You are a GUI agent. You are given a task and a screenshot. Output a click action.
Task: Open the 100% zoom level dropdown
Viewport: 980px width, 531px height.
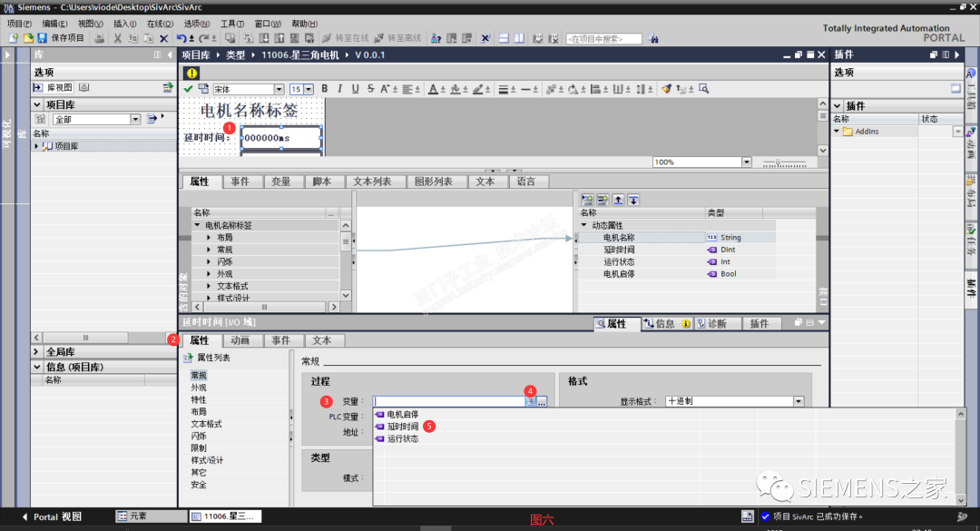(x=746, y=162)
